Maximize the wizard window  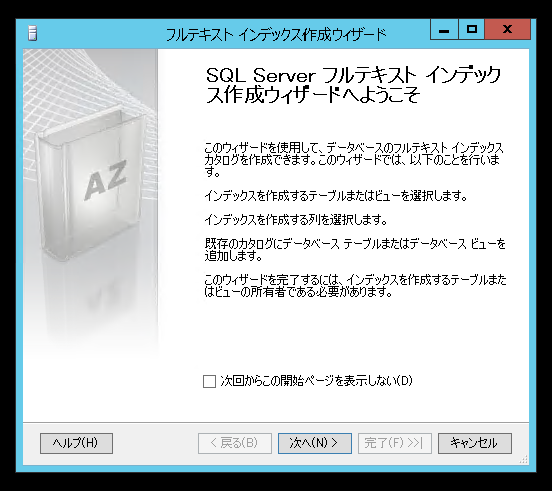(472, 30)
